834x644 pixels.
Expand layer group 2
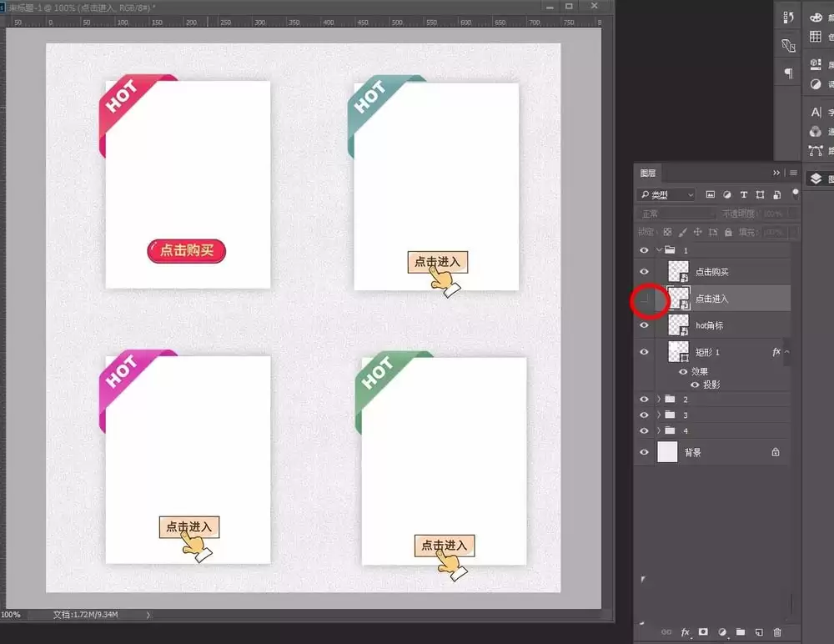(x=659, y=399)
